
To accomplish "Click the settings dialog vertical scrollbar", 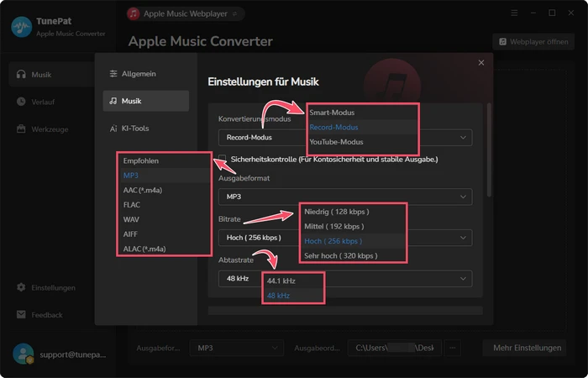I will point(489,150).
